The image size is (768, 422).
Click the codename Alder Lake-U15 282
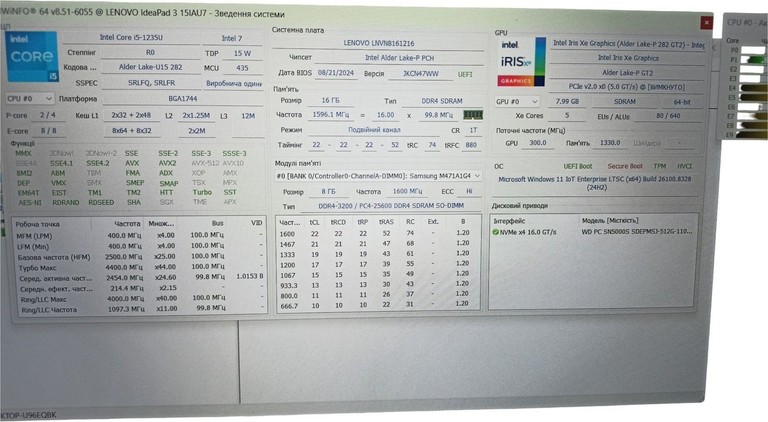tap(150, 67)
